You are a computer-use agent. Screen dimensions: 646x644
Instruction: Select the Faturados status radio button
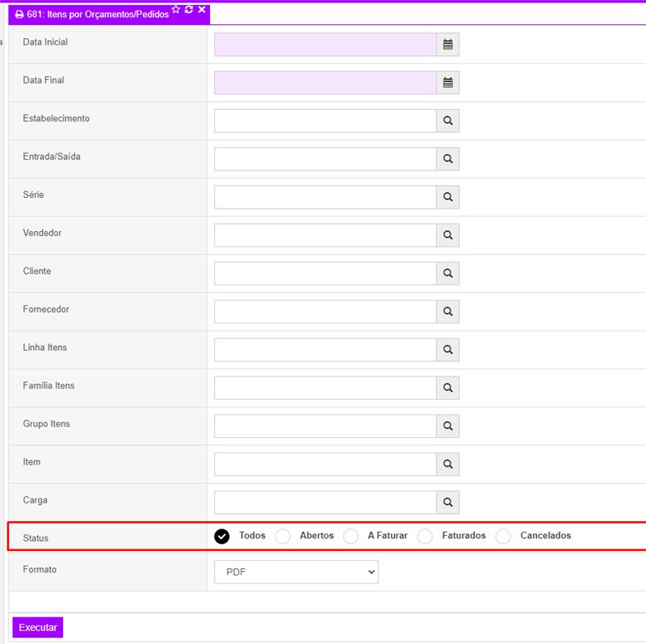[x=426, y=536]
